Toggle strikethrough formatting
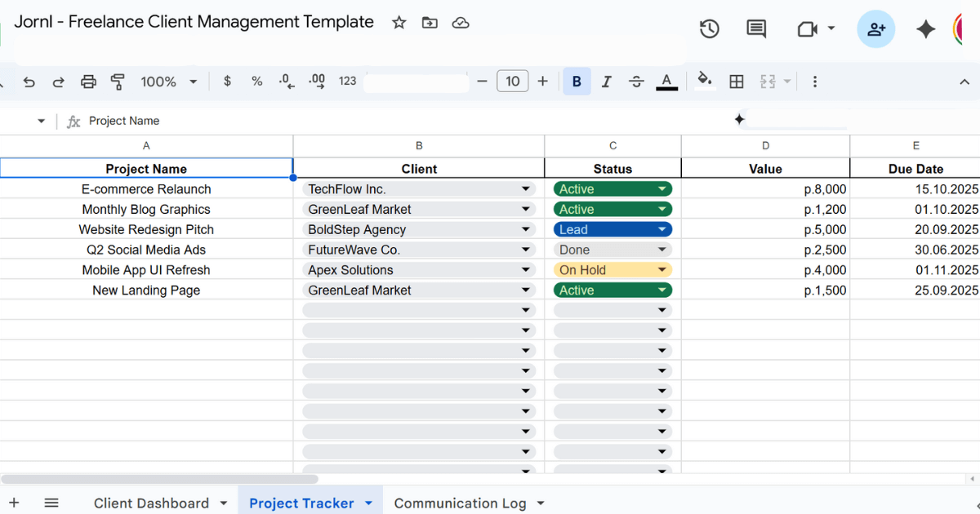980x514 pixels. point(636,82)
